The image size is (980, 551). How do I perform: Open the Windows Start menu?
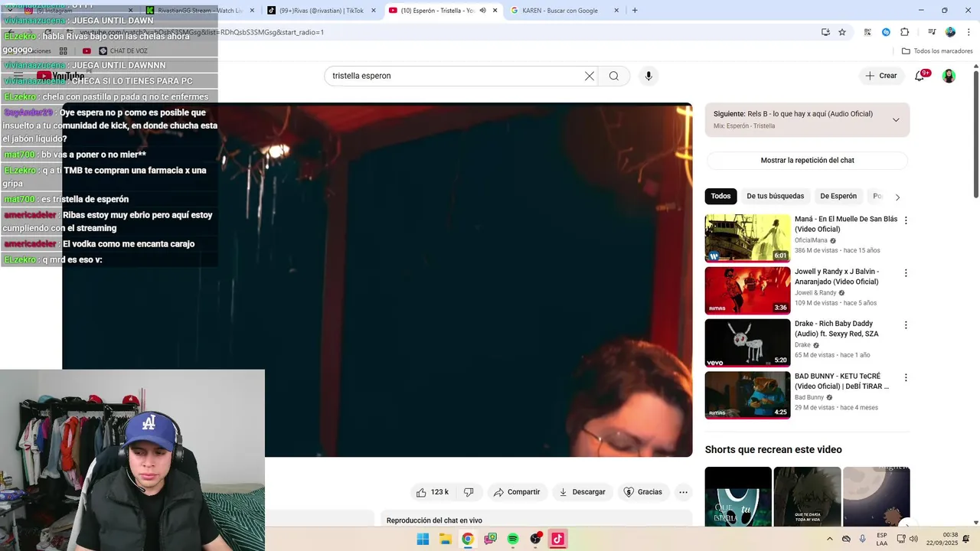pyautogui.click(x=423, y=539)
